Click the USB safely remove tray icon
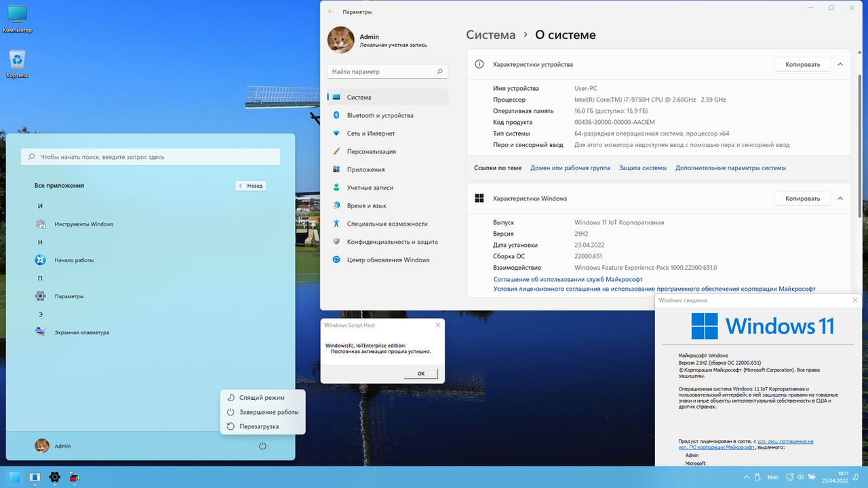The image size is (868, 488). pos(757,477)
